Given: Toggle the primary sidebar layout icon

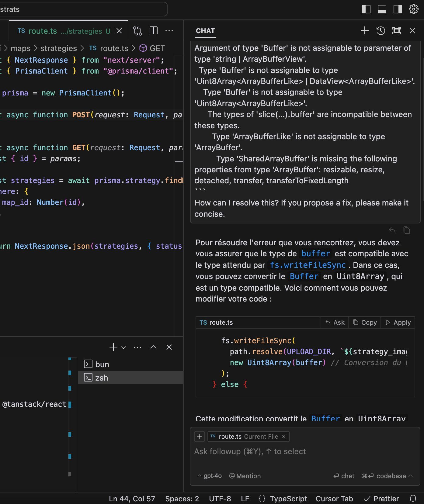Looking at the screenshot, I should pos(366,9).
